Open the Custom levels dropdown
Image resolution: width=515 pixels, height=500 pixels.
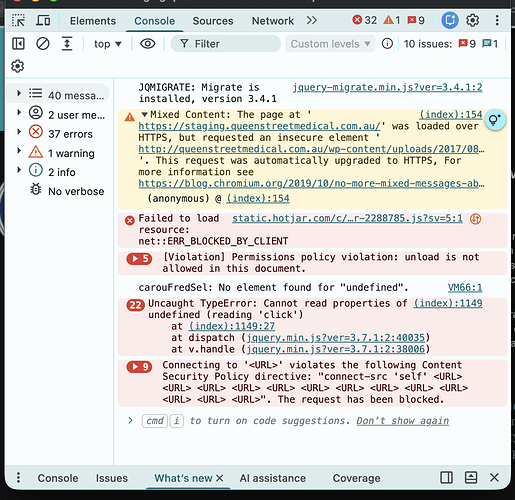(330, 44)
